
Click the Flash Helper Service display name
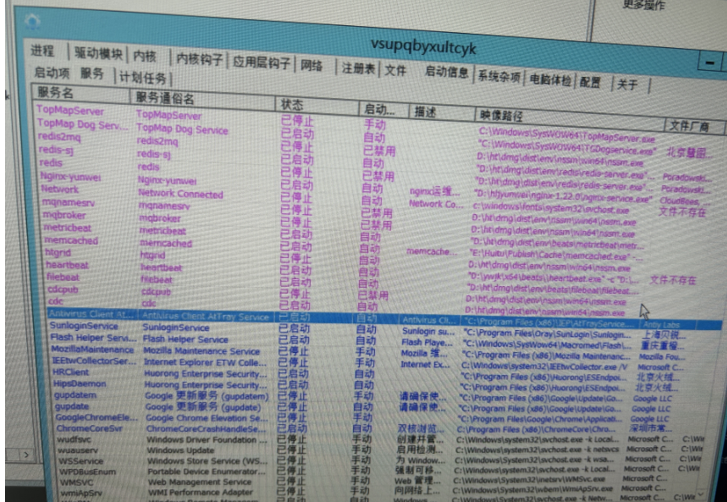tap(185, 339)
